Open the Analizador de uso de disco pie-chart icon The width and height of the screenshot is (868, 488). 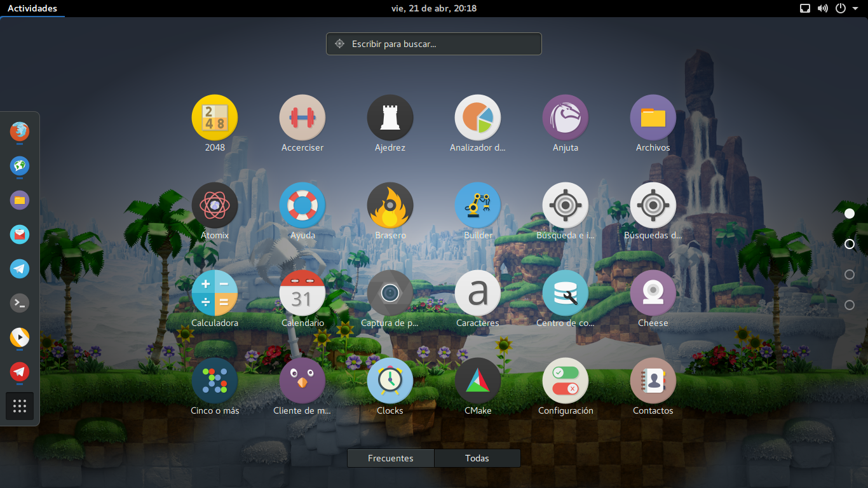pyautogui.click(x=478, y=118)
